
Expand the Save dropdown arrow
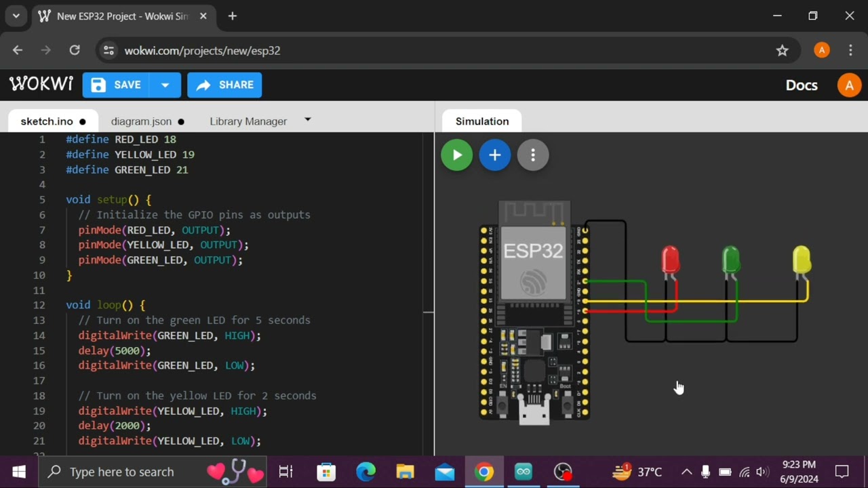[165, 85]
